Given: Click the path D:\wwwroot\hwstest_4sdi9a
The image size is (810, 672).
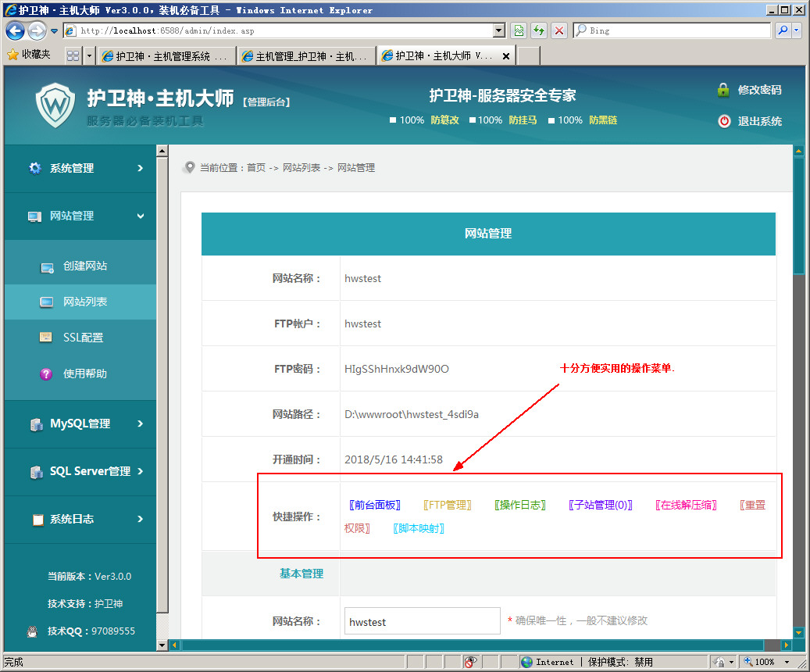Looking at the screenshot, I should pyautogui.click(x=411, y=415).
